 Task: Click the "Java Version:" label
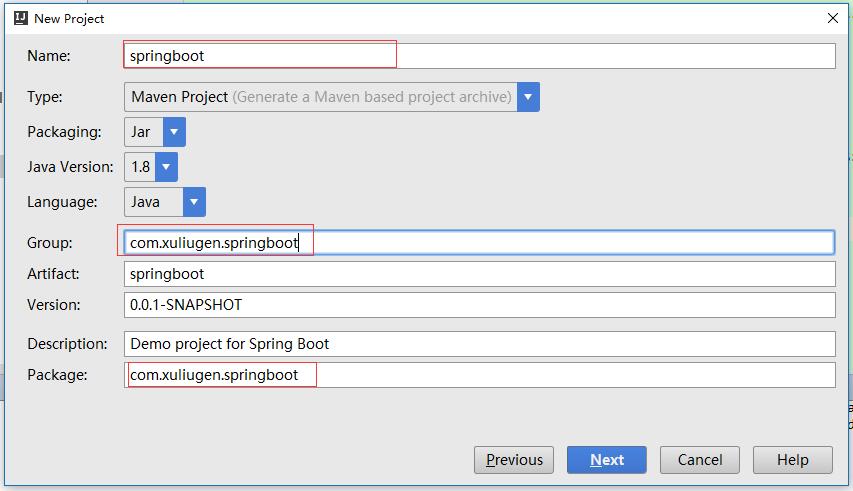pyautogui.click(x=70, y=166)
